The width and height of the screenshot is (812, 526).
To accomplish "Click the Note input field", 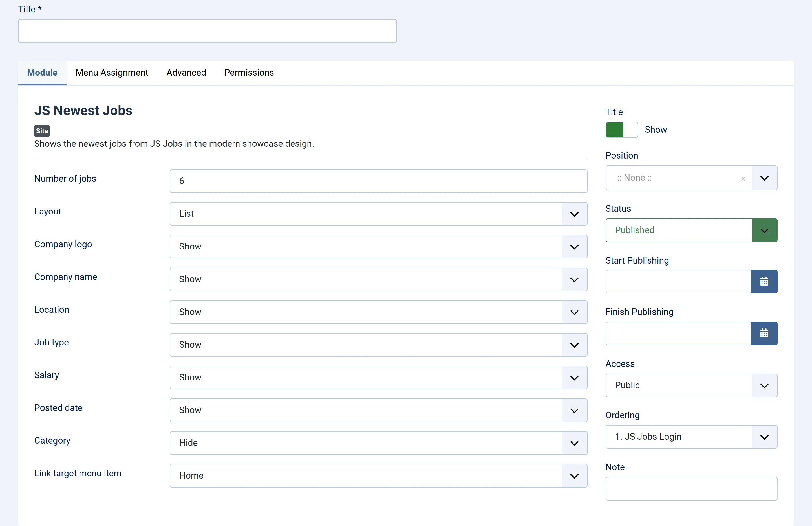I will point(691,489).
